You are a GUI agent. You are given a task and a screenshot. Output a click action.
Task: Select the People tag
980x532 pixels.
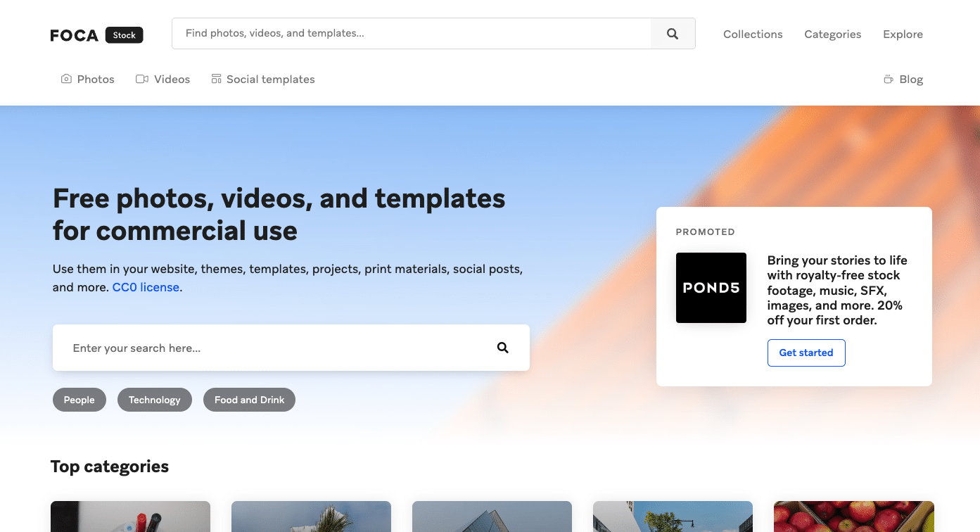click(x=79, y=400)
